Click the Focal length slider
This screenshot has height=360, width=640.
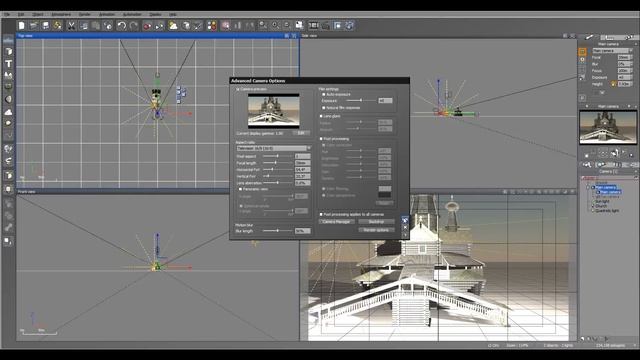tap(278, 163)
